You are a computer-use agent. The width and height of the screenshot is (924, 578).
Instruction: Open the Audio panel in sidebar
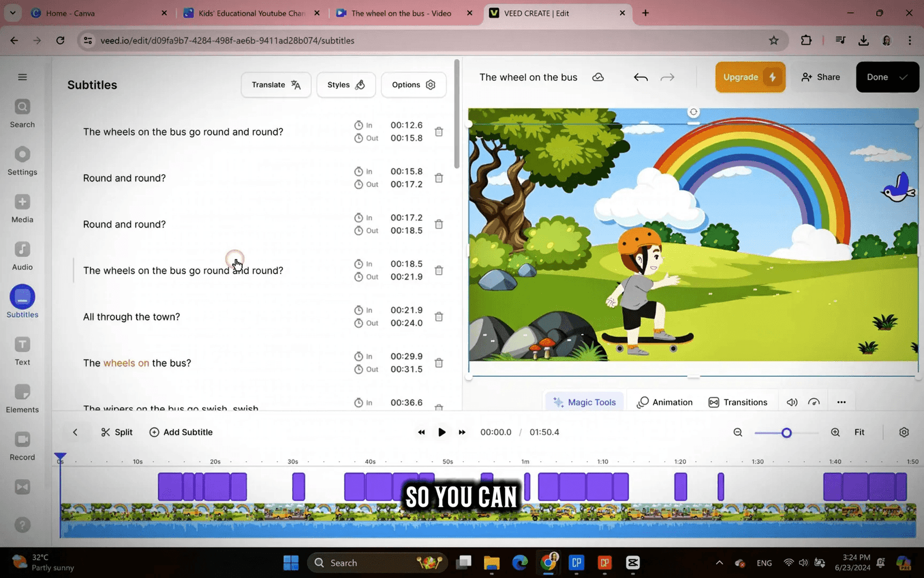coord(23,255)
